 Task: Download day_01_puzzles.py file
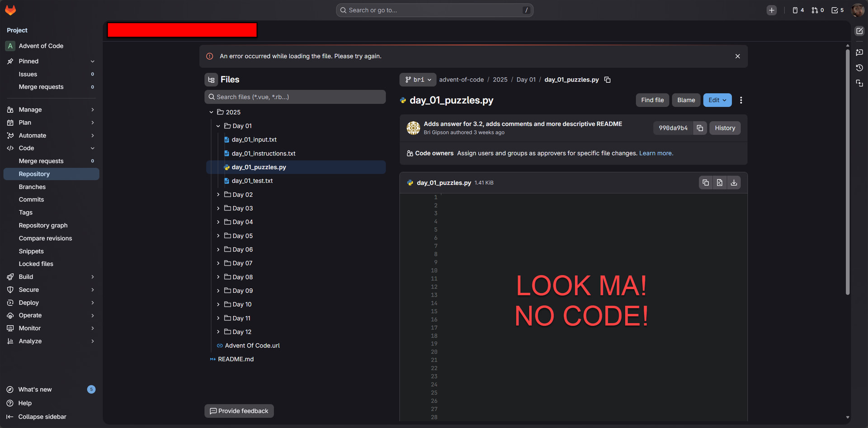tap(734, 183)
